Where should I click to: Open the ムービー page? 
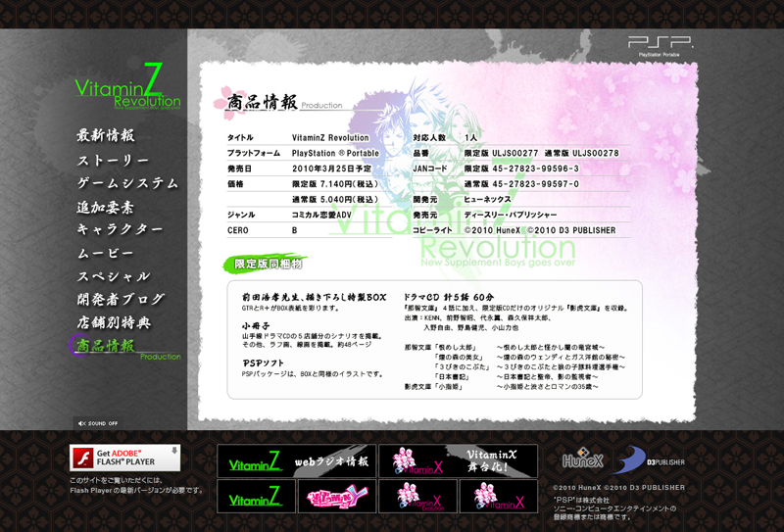coord(106,253)
